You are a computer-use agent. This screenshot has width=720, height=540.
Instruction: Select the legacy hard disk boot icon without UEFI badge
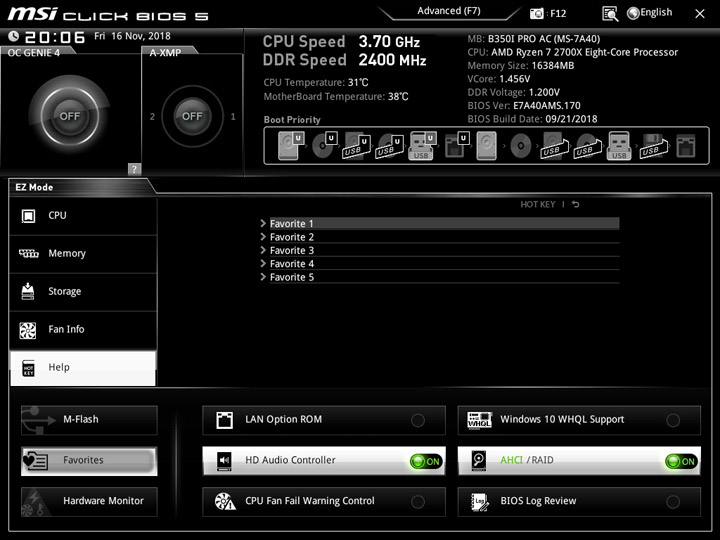point(486,146)
